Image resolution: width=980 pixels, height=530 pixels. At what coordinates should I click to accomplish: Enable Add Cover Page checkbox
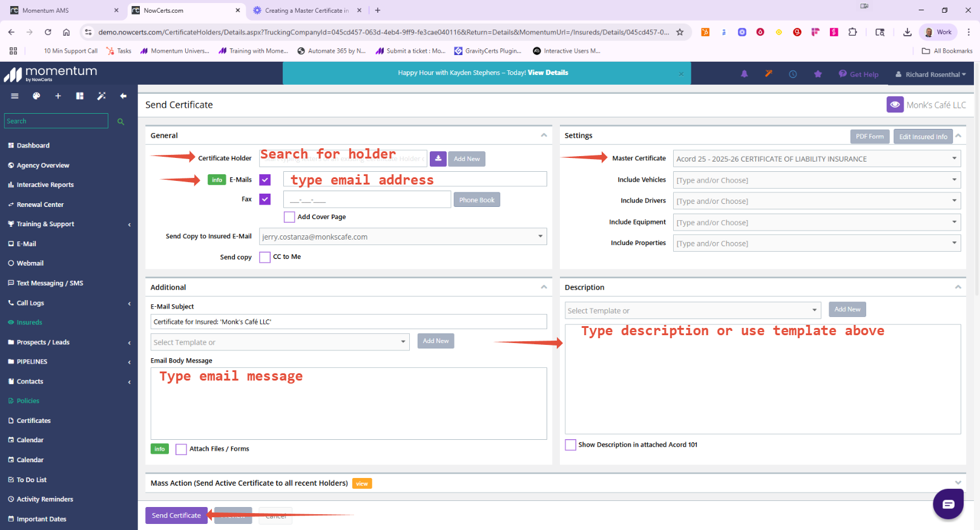(x=289, y=217)
